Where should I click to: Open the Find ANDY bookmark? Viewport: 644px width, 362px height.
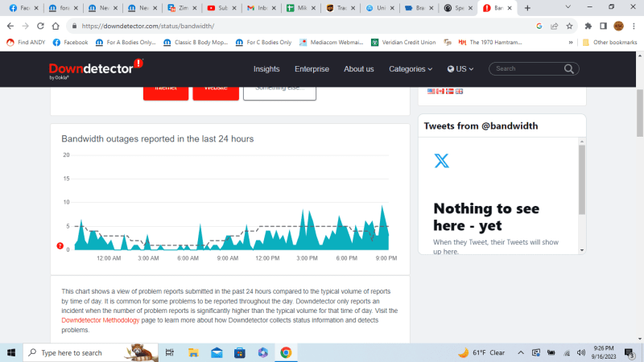[26, 43]
